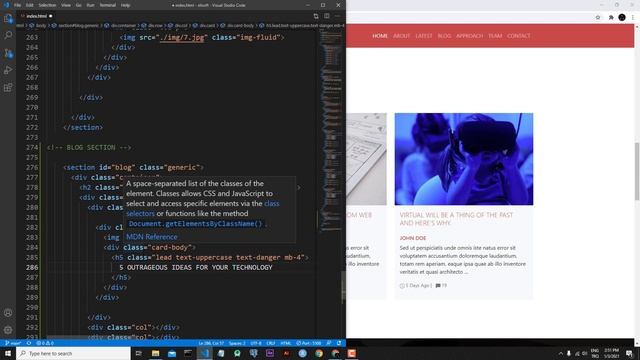Open Windows Start menu
Viewport: 640px width, 360px height.
click(8, 353)
